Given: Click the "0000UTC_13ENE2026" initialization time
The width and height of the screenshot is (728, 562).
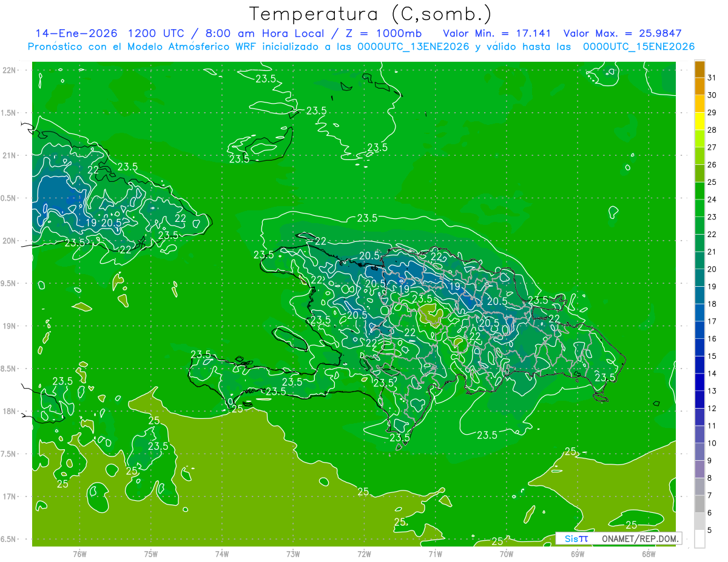Looking at the screenshot, I should click(413, 47).
